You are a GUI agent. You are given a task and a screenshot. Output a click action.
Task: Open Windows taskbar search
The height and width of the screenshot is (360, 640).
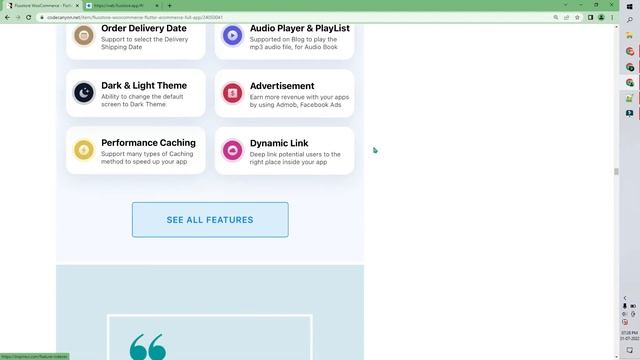click(x=629, y=20)
